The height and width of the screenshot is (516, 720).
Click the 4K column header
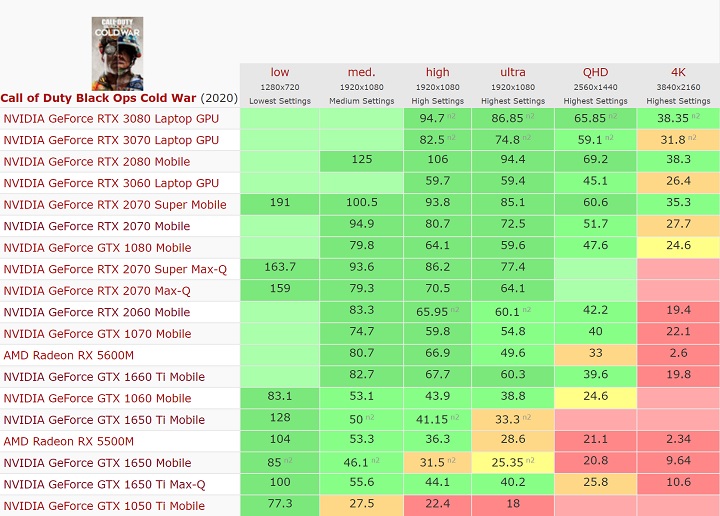pyautogui.click(x=678, y=72)
